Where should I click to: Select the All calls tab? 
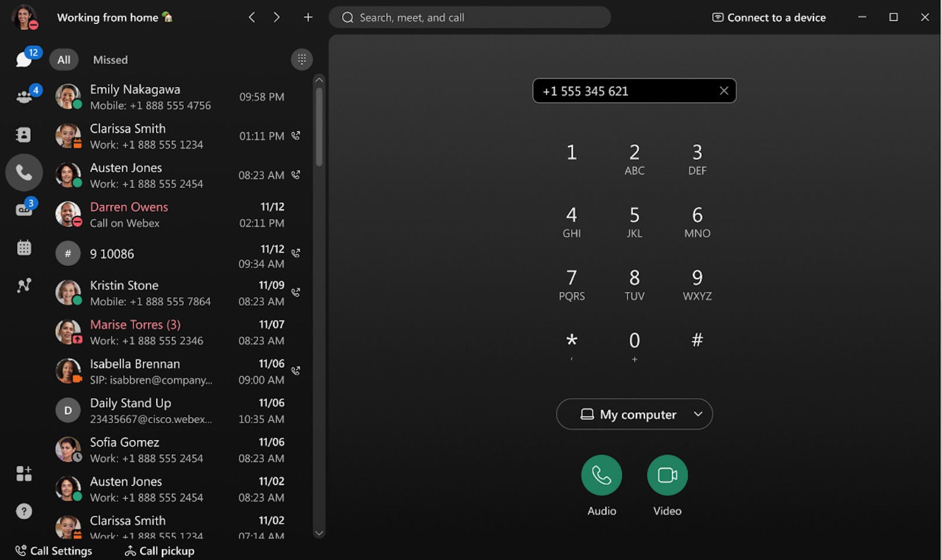[x=64, y=60]
